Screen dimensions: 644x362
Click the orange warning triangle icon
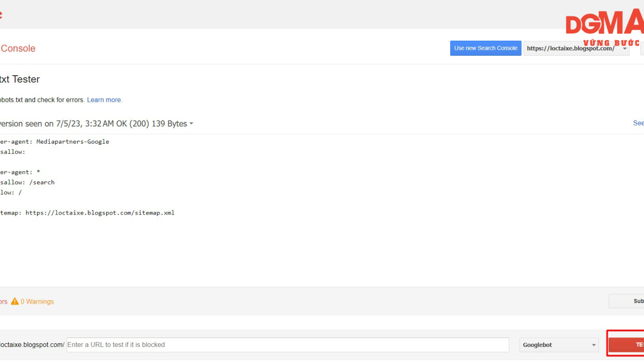coord(14,301)
